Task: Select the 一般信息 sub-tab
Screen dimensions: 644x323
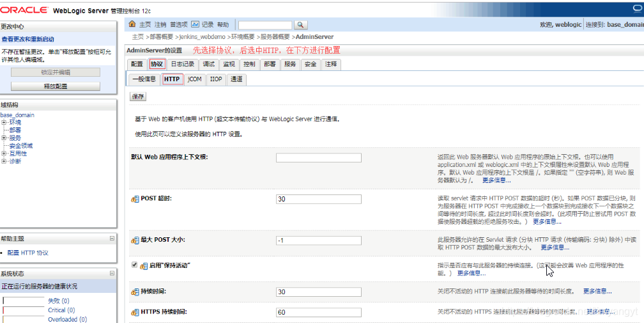Action: click(144, 79)
